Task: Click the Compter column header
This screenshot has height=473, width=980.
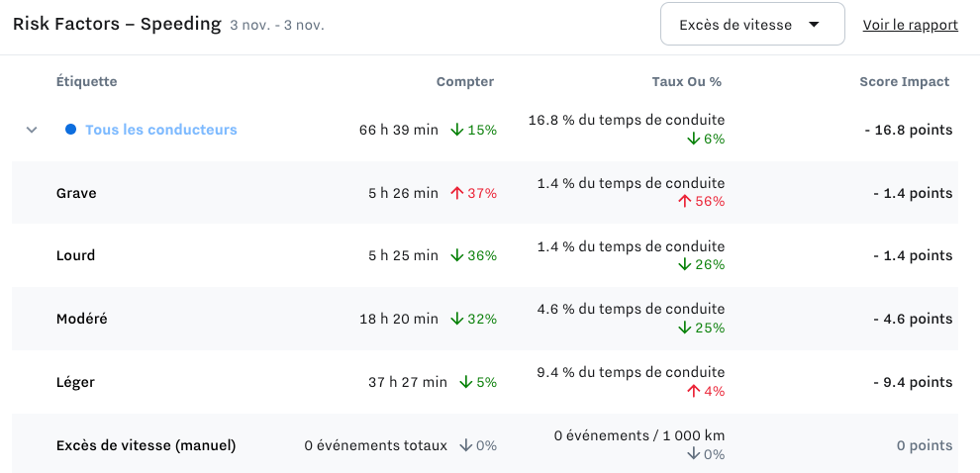Action: (x=465, y=81)
